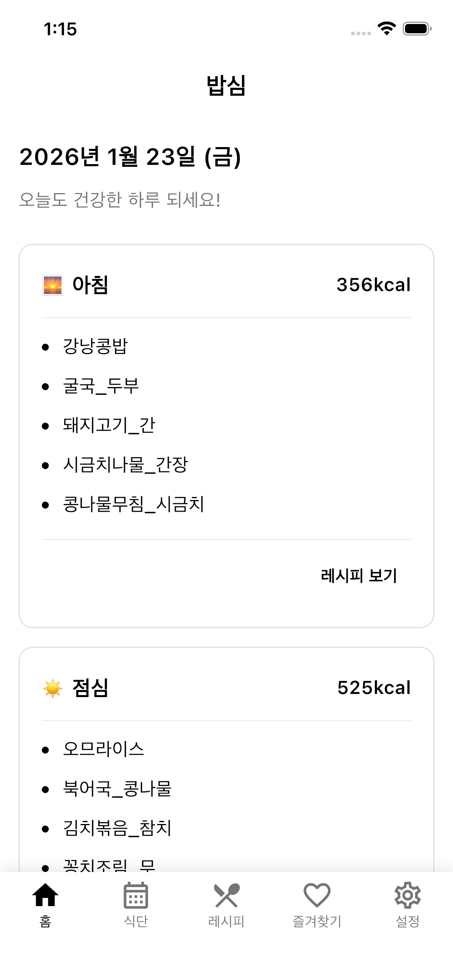Select 북어국_콩나물 lunch item
This screenshot has width=453, height=980.
pos(117,789)
